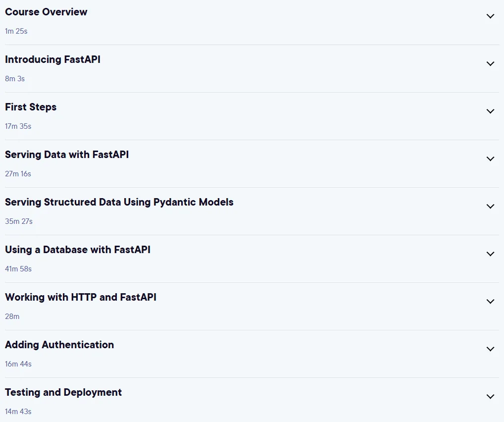Image resolution: width=504 pixels, height=422 pixels.
Task: Click the 41m 58s duration label
Action: coord(18,269)
